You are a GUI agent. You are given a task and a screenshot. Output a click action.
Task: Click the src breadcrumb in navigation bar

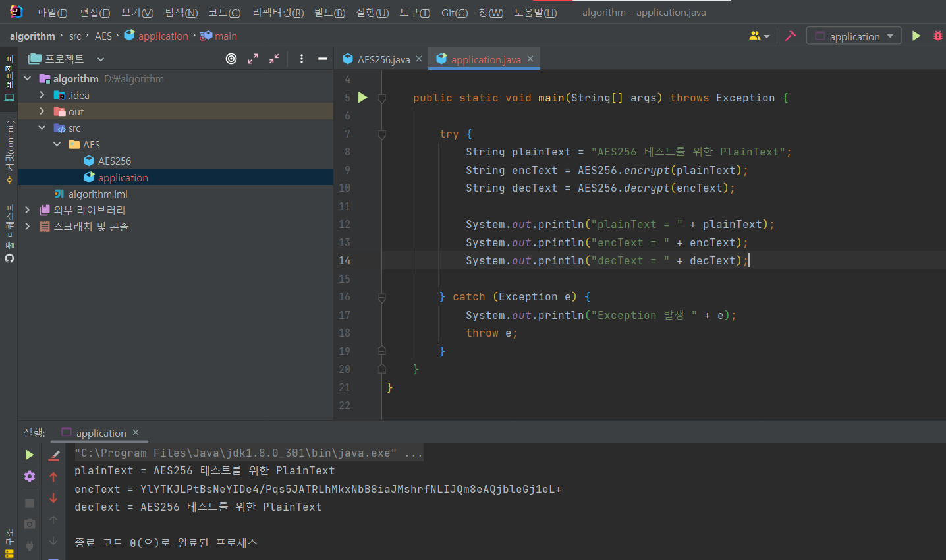click(x=75, y=36)
